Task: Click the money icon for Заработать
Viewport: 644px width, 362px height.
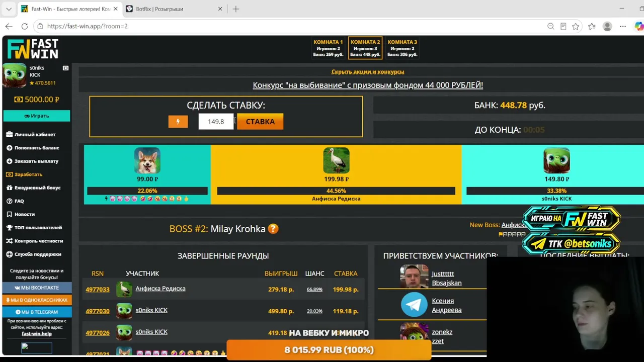Action: (10, 174)
